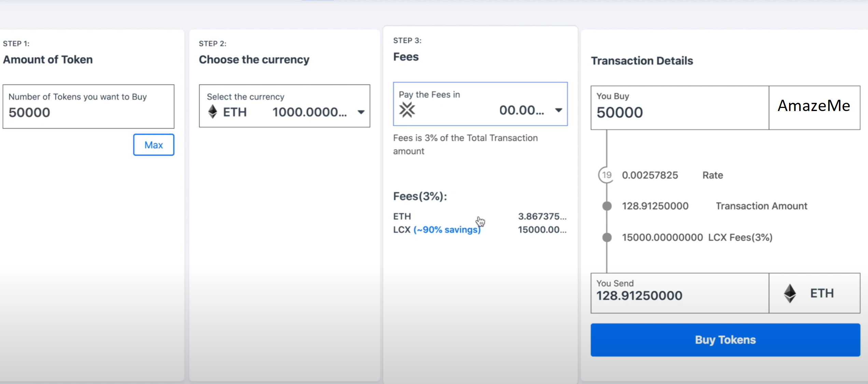Click the LCX logo icon in fees selector
Viewport: 868px width, 384px height.
coord(407,110)
